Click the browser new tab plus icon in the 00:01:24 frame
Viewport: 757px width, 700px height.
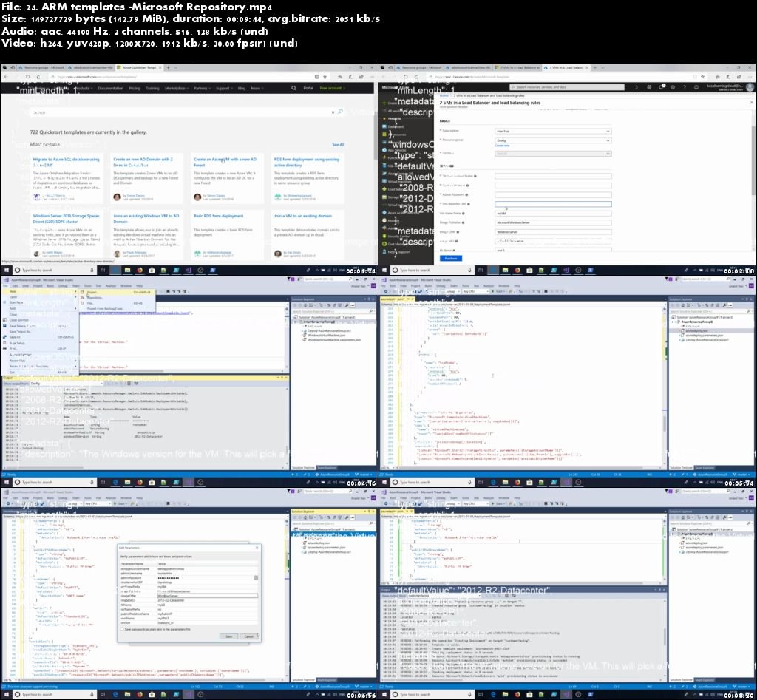pyautogui.click(x=168, y=67)
